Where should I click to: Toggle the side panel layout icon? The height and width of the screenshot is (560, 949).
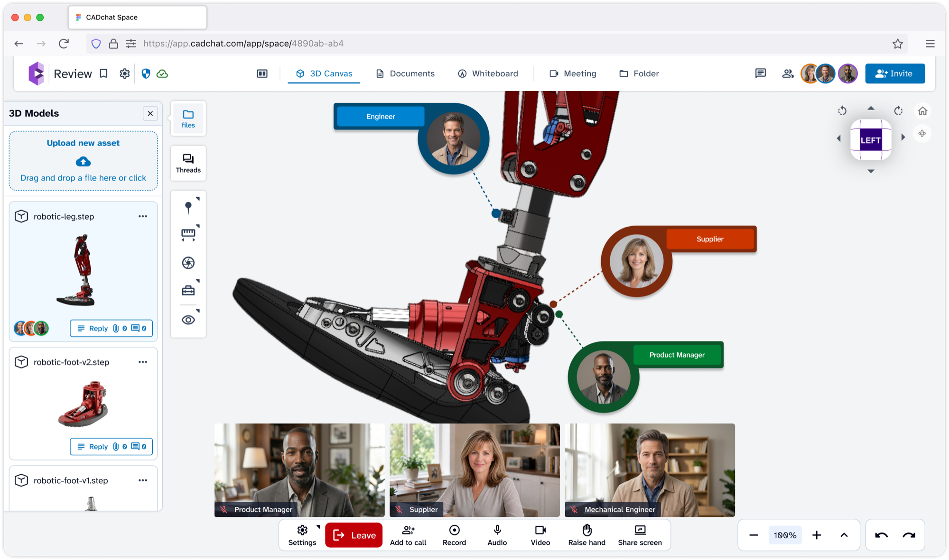click(x=262, y=73)
